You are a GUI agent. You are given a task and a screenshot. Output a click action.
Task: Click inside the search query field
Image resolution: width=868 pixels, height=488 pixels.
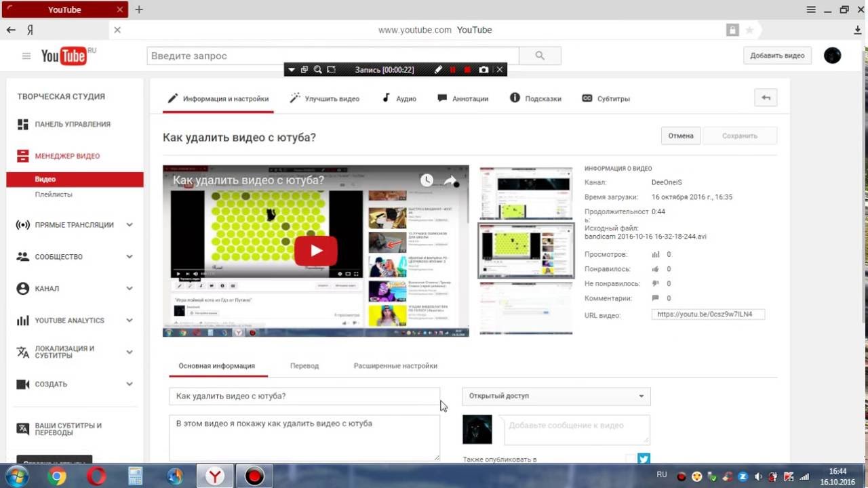tap(333, 56)
